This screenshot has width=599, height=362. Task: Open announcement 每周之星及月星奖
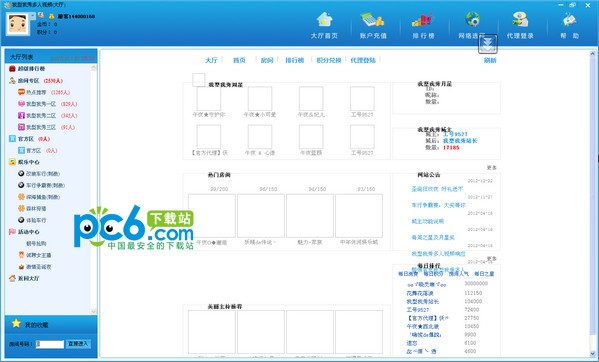coord(433,238)
